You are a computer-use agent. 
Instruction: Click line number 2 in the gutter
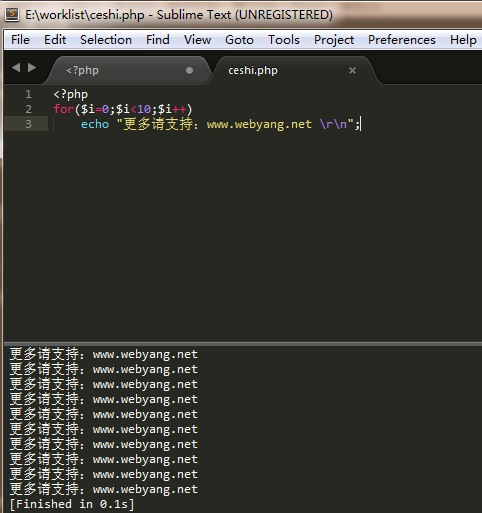28,109
